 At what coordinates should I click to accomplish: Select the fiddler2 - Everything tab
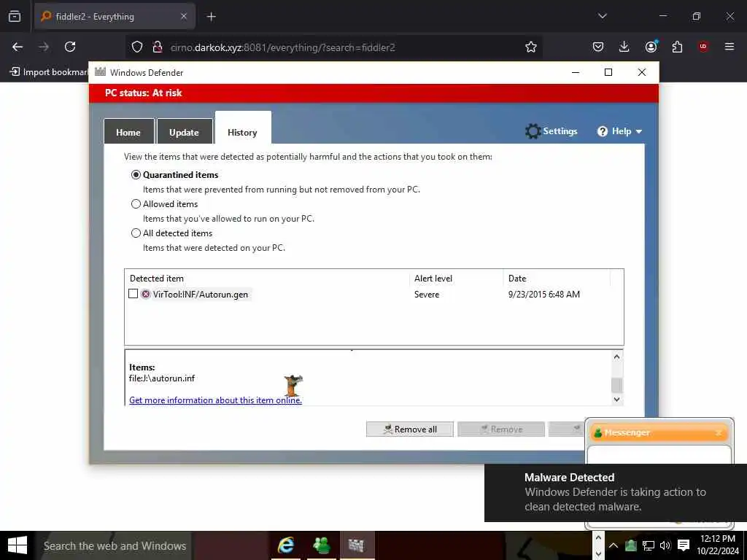tap(115, 17)
